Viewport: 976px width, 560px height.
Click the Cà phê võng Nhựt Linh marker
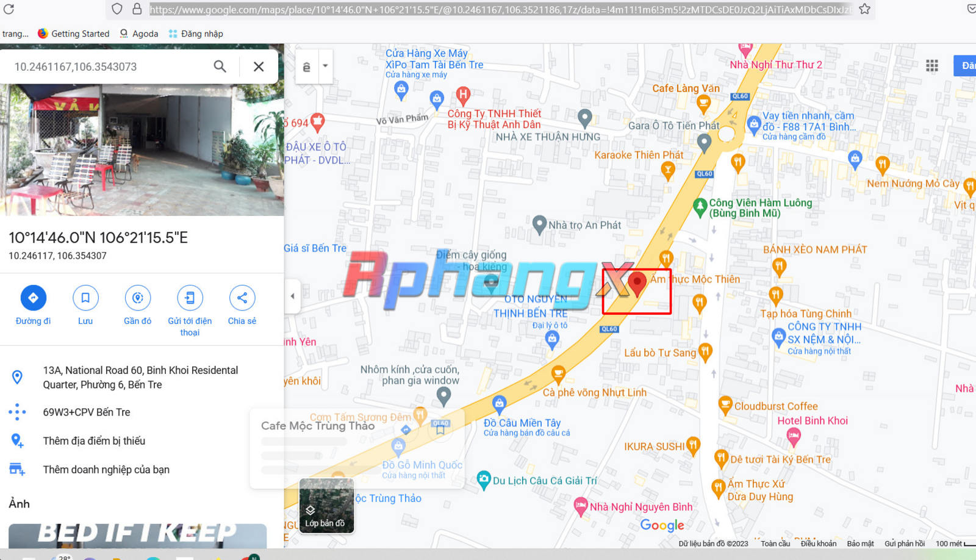click(x=558, y=375)
